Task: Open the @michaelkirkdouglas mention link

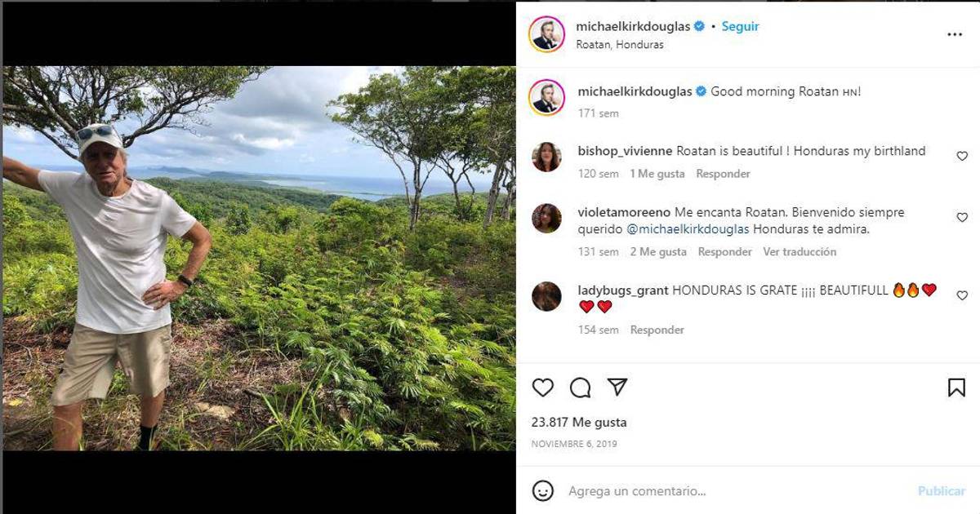Action: click(688, 229)
